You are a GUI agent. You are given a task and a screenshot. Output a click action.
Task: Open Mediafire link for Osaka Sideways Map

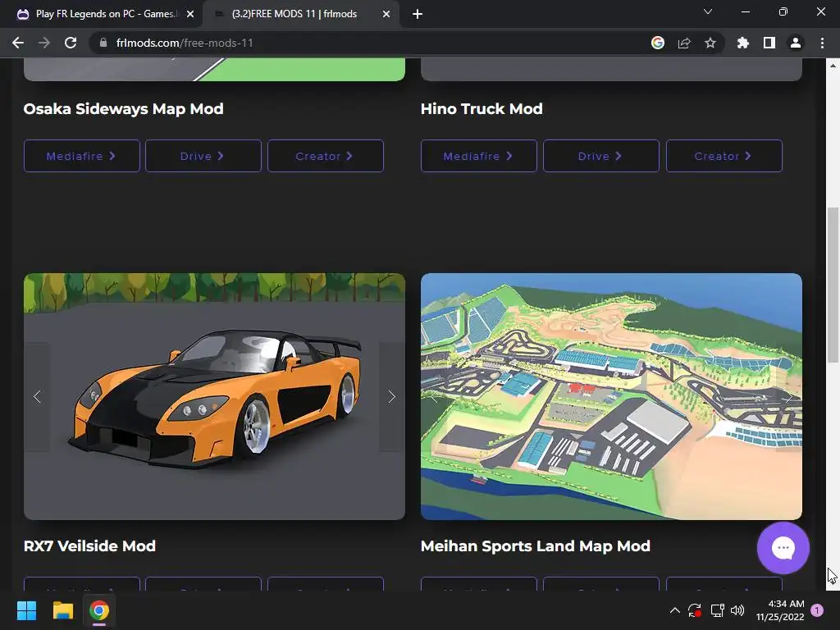pyautogui.click(x=82, y=156)
